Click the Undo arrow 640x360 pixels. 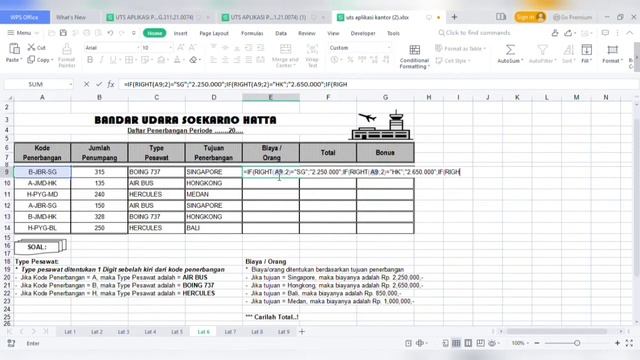110,33
